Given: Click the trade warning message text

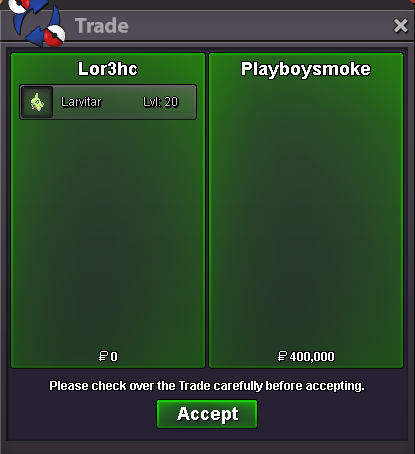Looking at the screenshot, I should (x=207, y=386).
